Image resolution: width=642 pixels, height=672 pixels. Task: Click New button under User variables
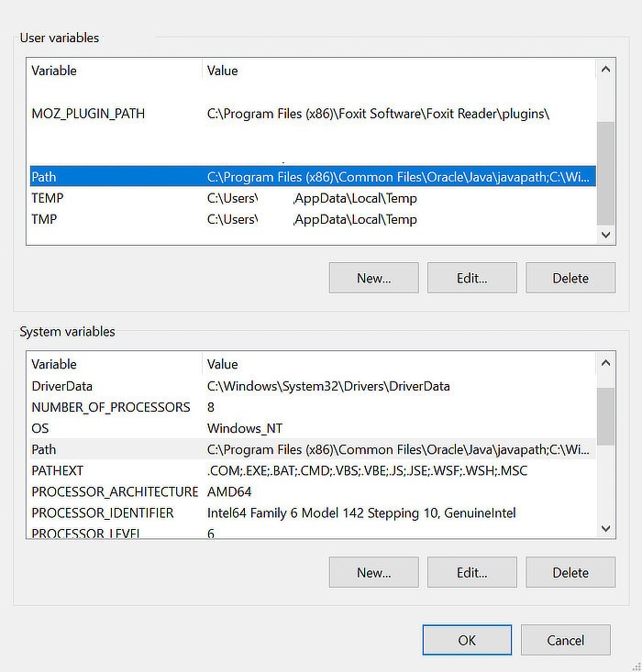[373, 278]
